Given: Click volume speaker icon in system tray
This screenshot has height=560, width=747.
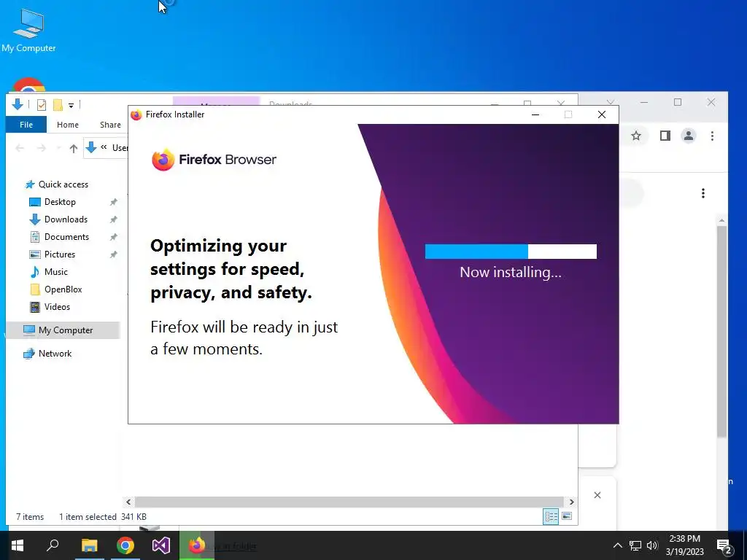Looking at the screenshot, I should tap(652, 545).
